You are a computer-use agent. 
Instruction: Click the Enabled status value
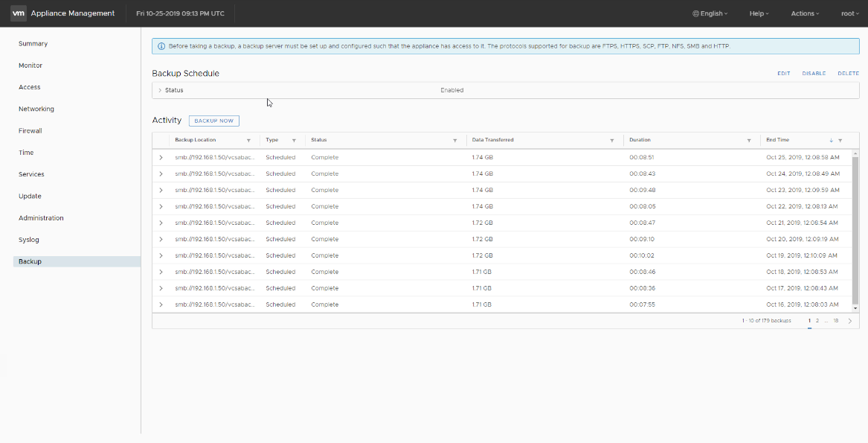click(x=451, y=90)
